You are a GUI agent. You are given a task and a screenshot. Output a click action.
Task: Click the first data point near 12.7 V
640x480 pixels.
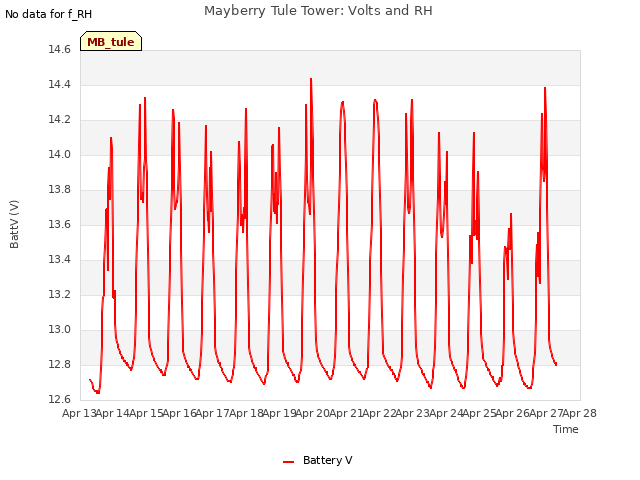[x=90, y=380]
